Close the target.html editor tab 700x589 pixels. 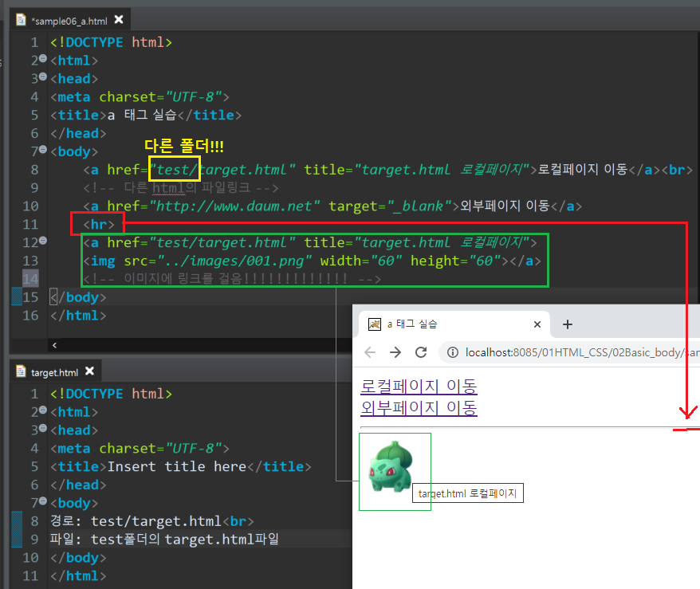point(89,371)
